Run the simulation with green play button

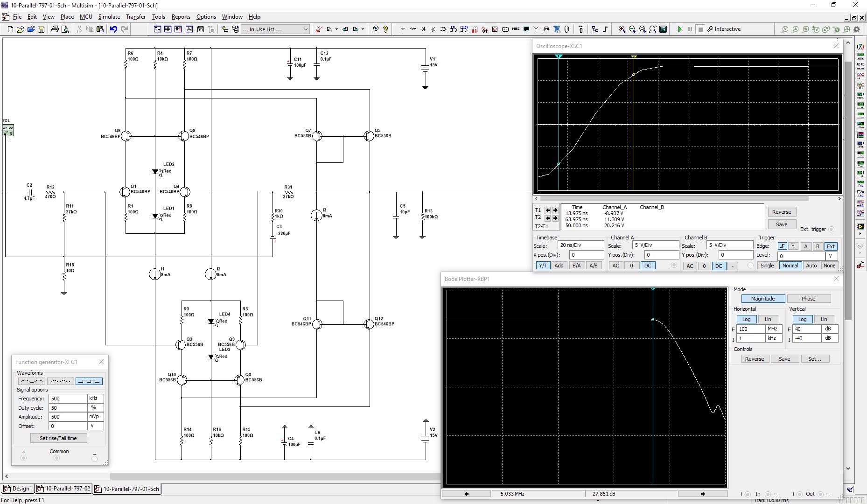(x=680, y=29)
